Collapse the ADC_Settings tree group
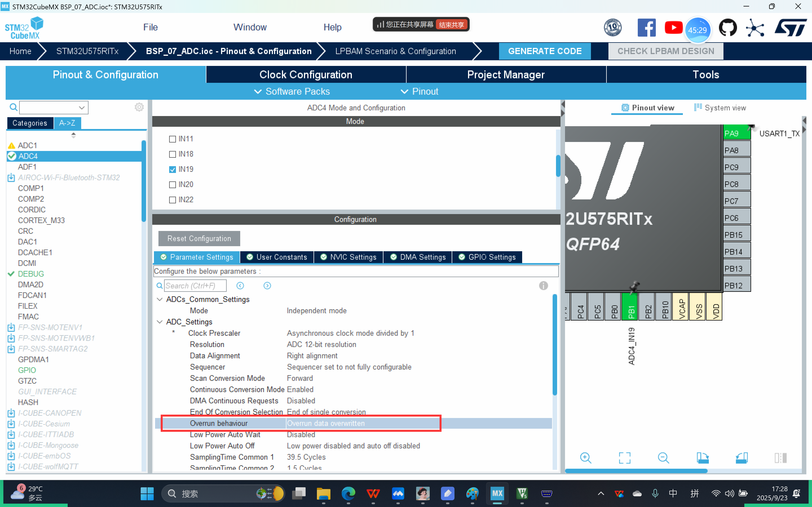This screenshot has height=507, width=812. [x=160, y=322]
